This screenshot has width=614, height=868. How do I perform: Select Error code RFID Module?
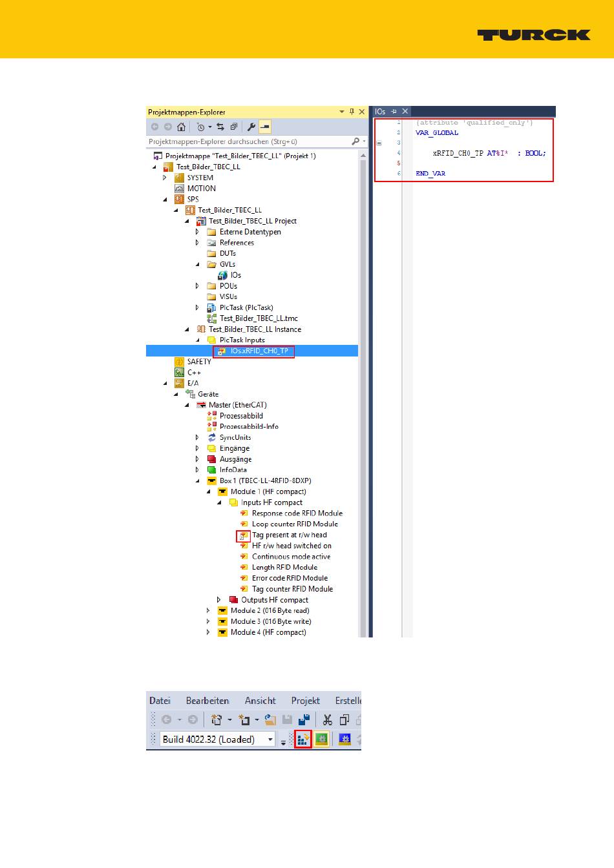[290, 579]
